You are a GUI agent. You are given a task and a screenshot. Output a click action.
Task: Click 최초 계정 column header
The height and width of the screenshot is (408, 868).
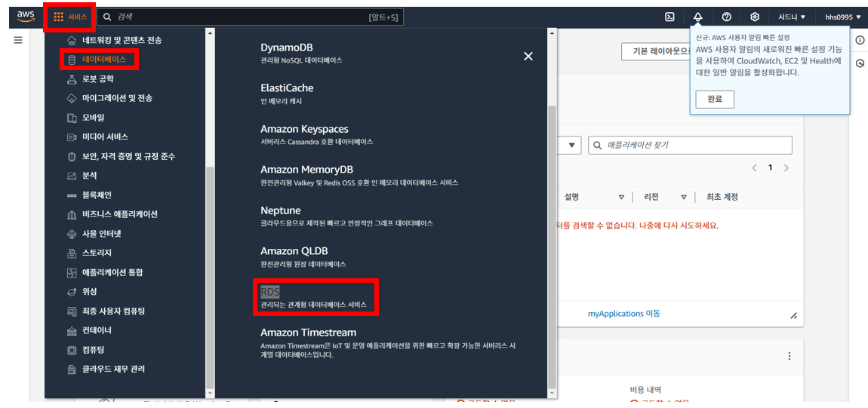[722, 197]
